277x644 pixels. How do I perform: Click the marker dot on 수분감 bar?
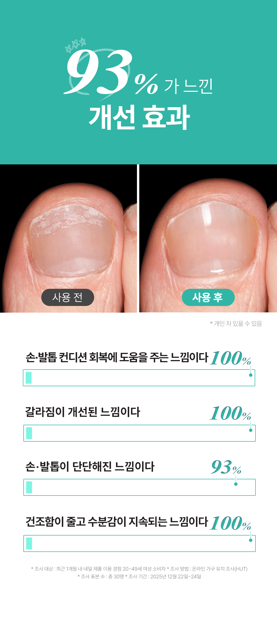pyautogui.click(x=251, y=540)
